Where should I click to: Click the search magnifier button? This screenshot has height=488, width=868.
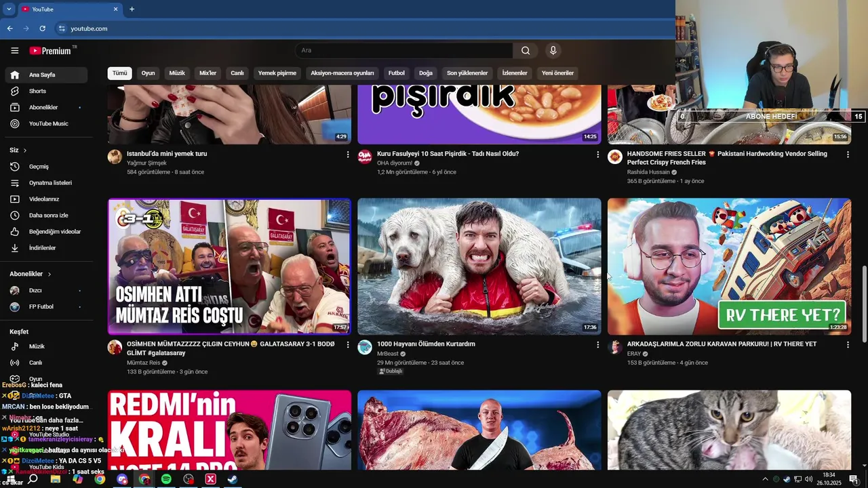pyautogui.click(x=526, y=50)
